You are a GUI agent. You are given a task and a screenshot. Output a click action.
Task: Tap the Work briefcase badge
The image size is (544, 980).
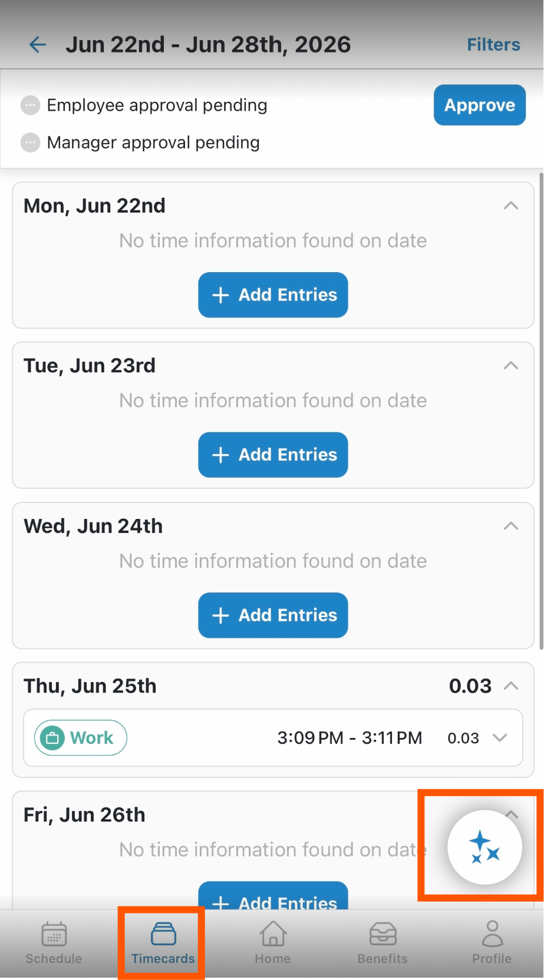(81, 737)
